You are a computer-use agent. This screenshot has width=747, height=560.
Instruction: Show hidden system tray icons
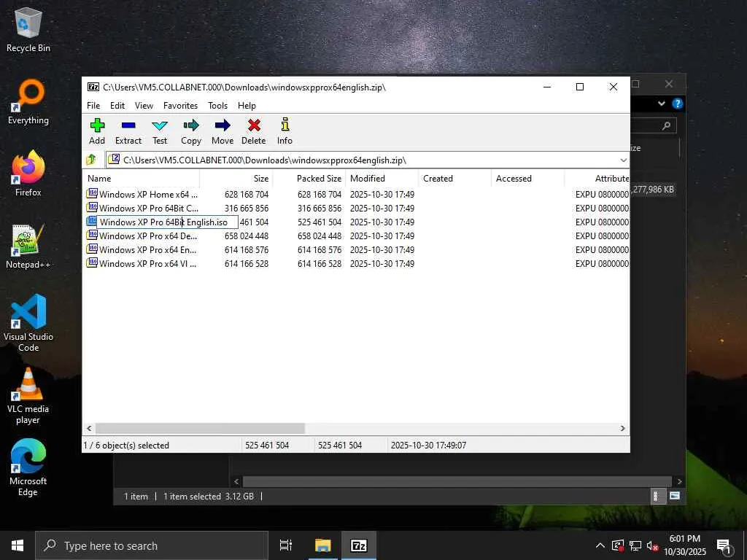(600, 545)
